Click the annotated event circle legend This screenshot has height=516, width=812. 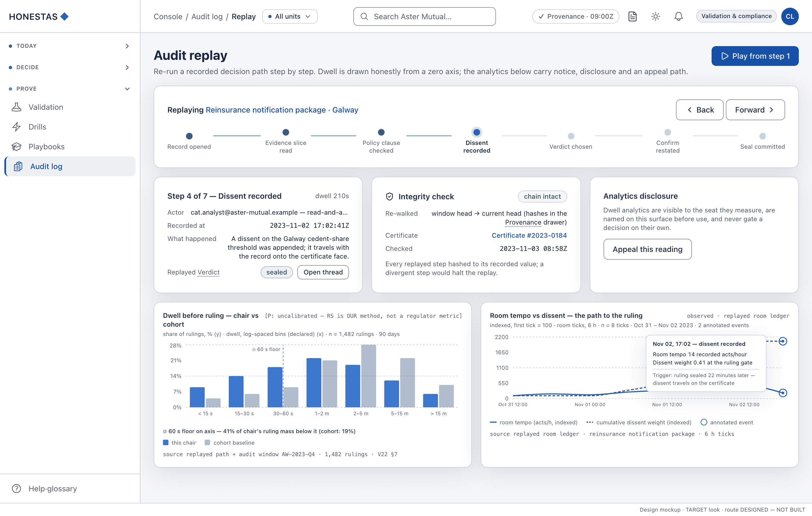click(704, 422)
